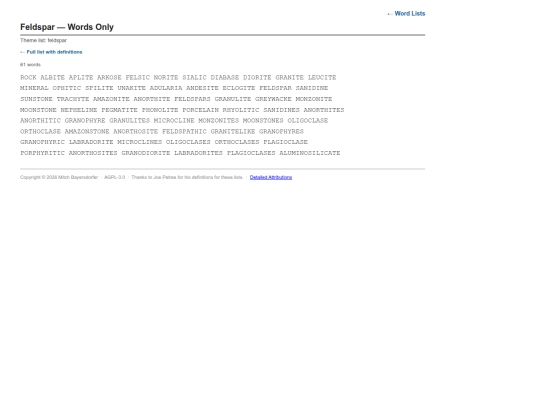Click the word PHONOLITE

pyautogui.click(x=160, y=110)
